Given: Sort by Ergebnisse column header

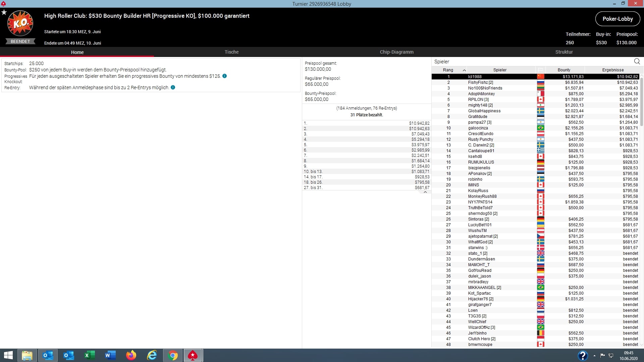Looking at the screenshot, I should (613, 70).
